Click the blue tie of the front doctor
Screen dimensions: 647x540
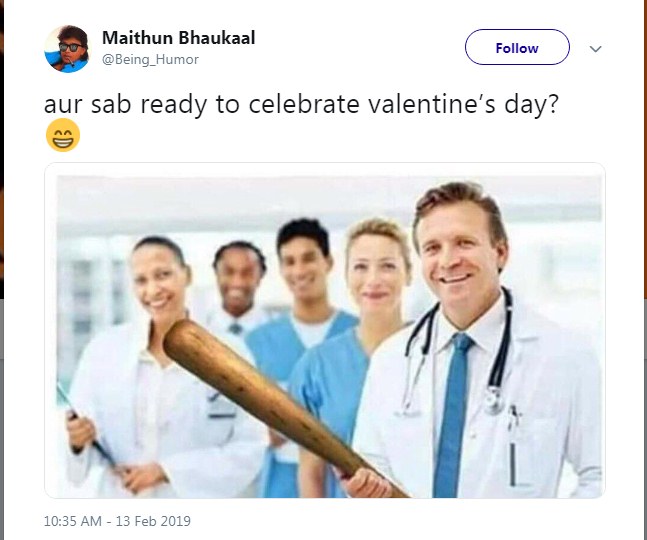pos(452,415)
